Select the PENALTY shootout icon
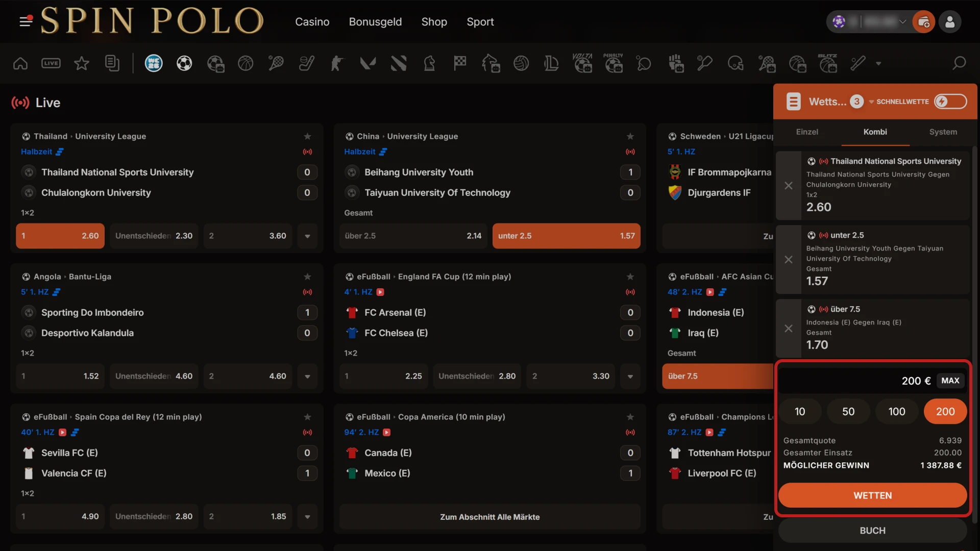980x551 pixels. click(613, 63)
